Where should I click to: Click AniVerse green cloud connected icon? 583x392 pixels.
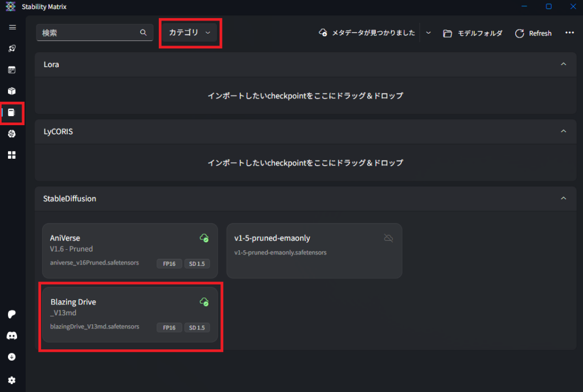204,238
